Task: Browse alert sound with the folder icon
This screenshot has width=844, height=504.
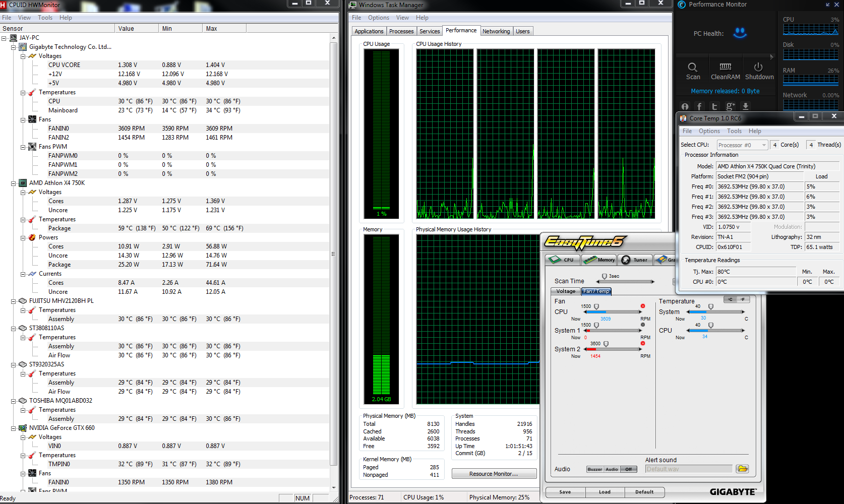Action: (742, 469)
